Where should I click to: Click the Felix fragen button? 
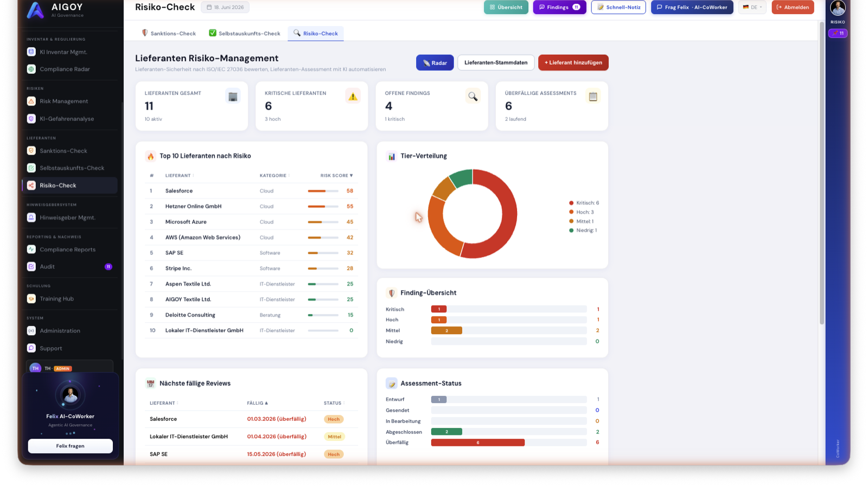(70, 446)
